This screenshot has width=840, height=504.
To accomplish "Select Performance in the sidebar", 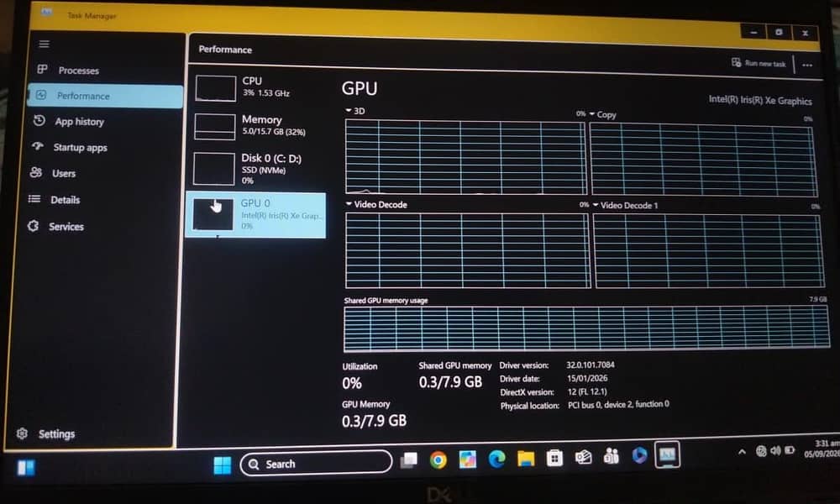I will 105,96.
